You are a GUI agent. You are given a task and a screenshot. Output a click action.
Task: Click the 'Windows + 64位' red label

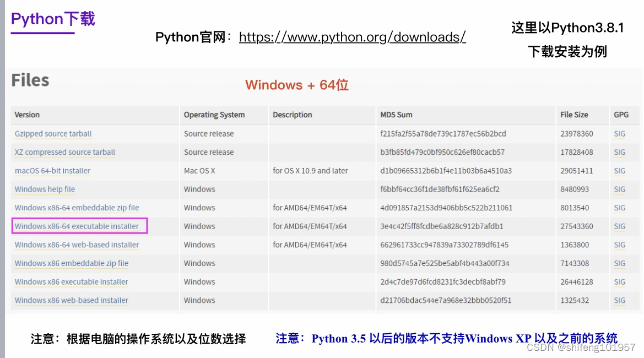[x=297, y=85]
